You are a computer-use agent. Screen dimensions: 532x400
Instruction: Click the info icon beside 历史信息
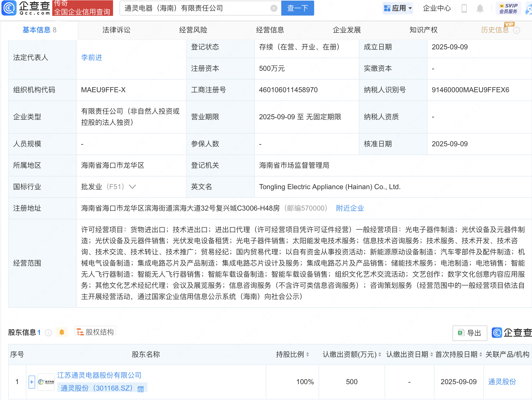(517, 30)
